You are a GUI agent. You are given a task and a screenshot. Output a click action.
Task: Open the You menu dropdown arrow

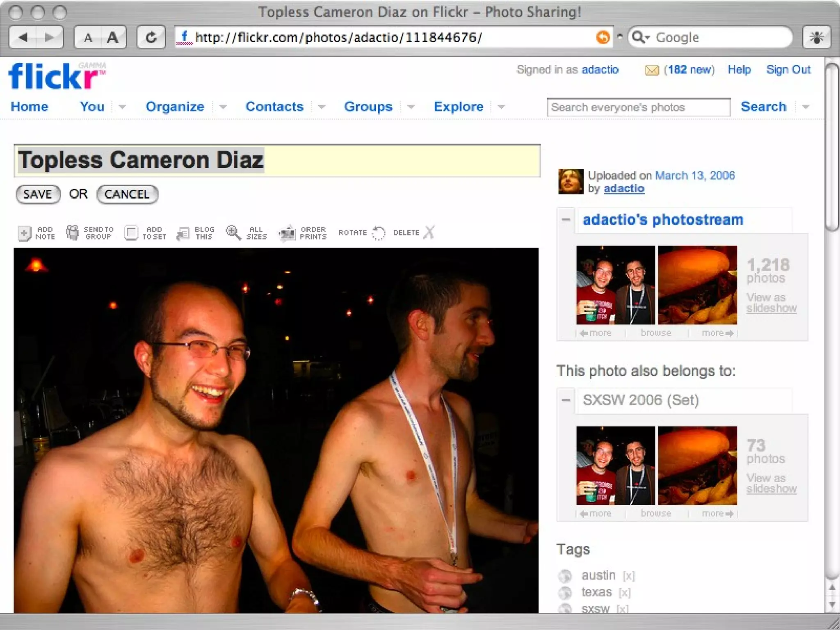[x=122, y=107]
